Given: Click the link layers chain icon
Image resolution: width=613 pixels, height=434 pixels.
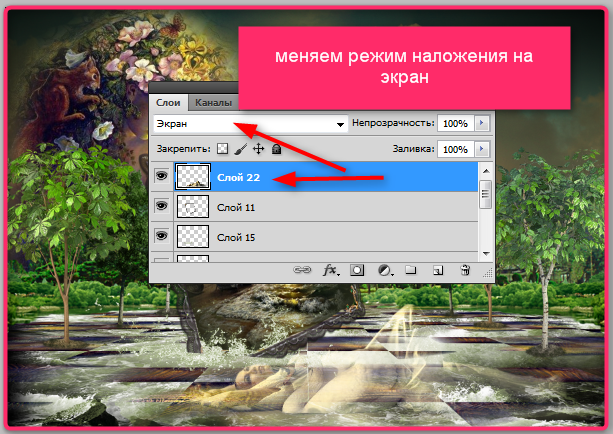Looking at the screenshot, I should (x=302, y=270).
